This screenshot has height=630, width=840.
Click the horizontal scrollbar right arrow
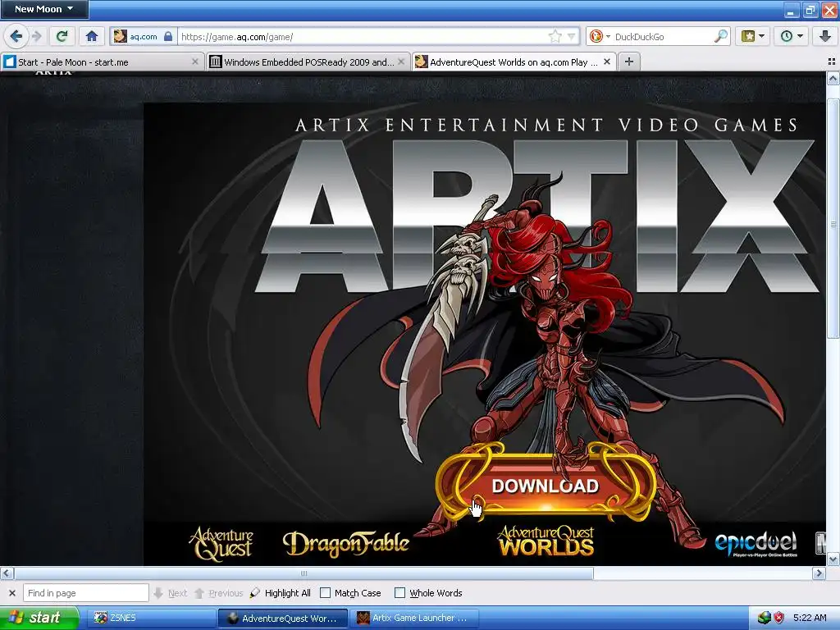click(x=819, y=573)
